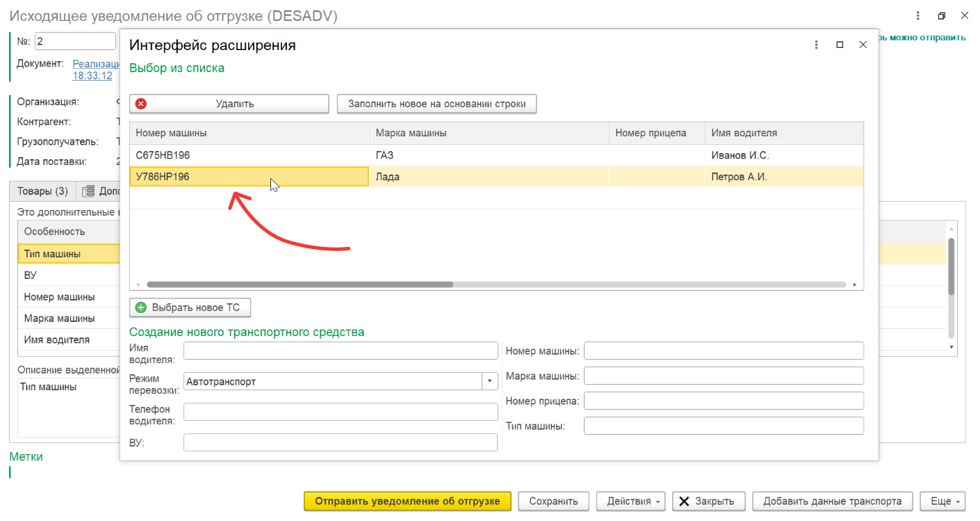Click the Лада cell
The image size is (980, 521).
(x=489, y=177)
